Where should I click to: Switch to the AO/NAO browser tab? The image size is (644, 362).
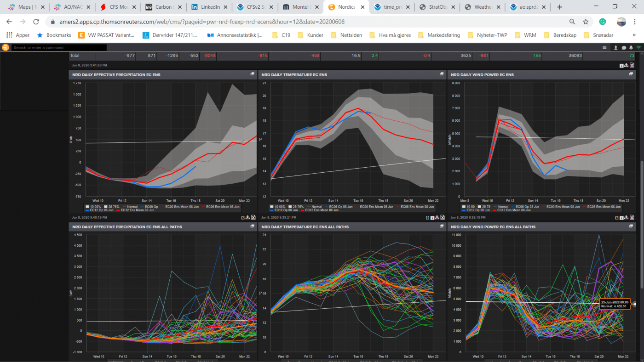[72, 7]
